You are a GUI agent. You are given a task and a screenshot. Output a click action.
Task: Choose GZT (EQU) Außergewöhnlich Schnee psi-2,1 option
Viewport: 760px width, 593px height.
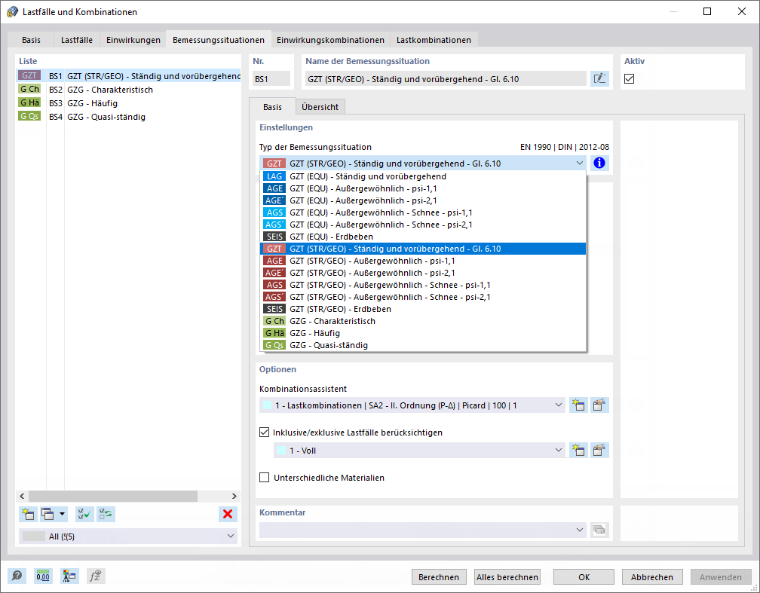pos(423,224)
